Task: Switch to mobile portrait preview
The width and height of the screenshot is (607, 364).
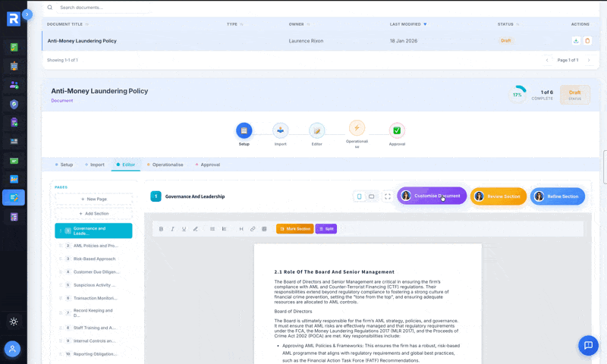Action: tap(359, 196)
